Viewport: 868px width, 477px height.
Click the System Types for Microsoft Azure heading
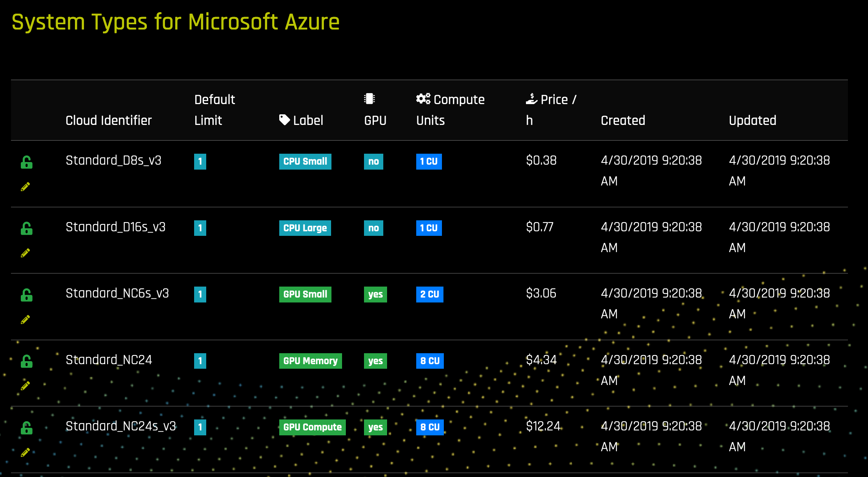(x=176, y=22)
